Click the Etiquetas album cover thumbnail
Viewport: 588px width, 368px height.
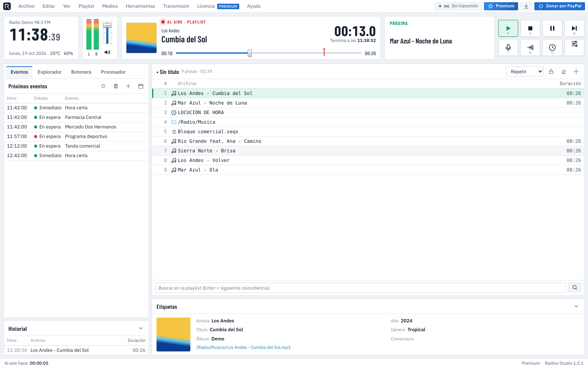tap(173, 335)
